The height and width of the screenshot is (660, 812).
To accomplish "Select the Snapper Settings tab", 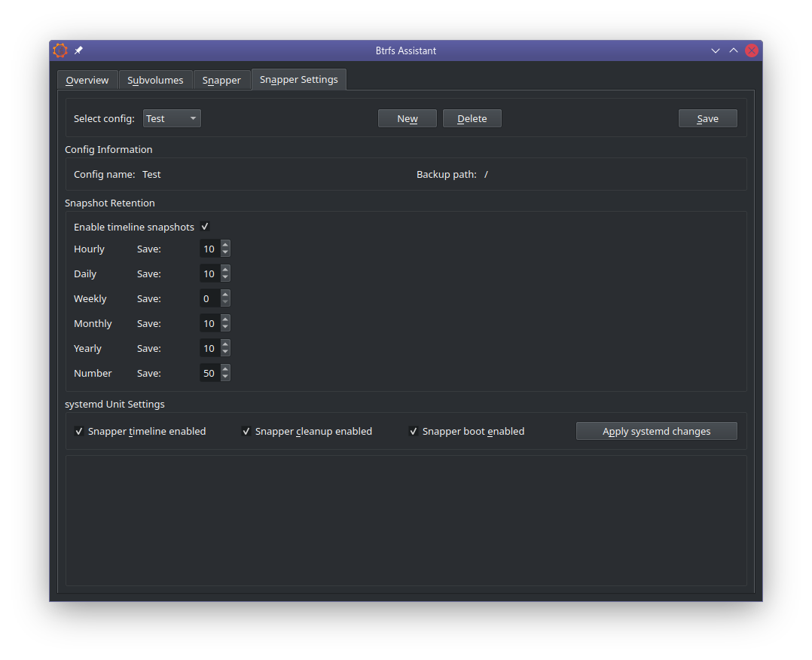I will [x=299, y=79].
